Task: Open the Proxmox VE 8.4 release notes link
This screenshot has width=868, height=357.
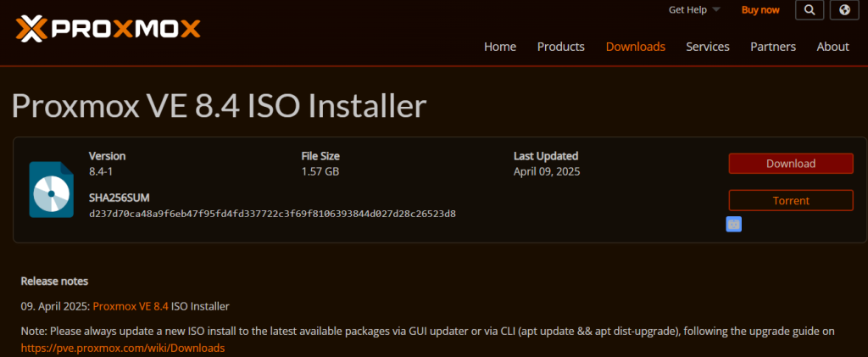Action: coord(131,305)
